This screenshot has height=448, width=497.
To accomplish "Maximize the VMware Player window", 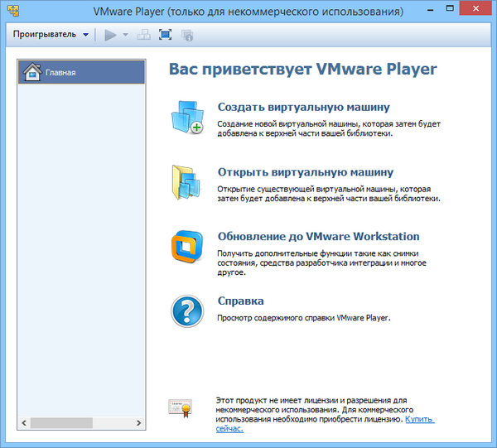I will tap(450, 8).
